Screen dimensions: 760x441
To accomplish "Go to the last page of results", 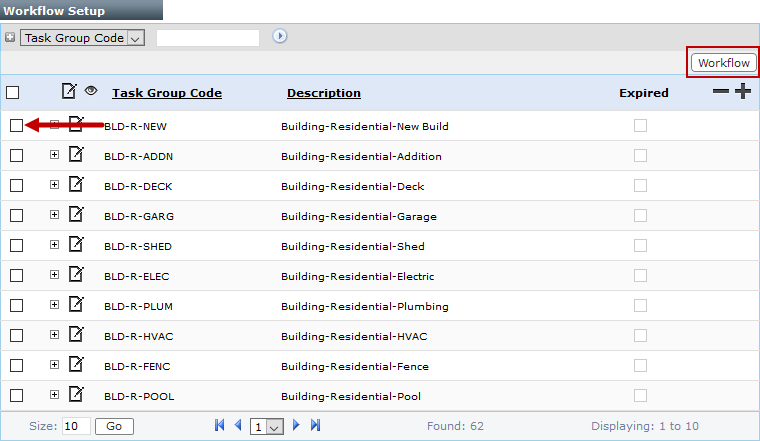I will (315, 426).
